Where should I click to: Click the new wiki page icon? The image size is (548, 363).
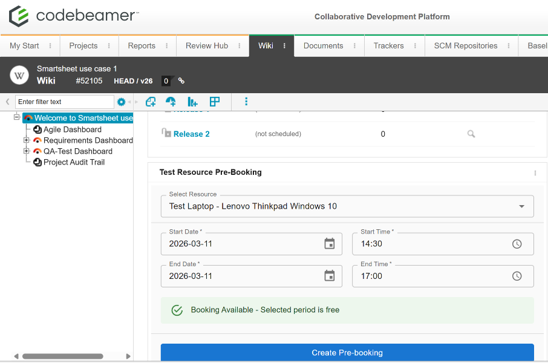pyautogui.click(x=151, y=102)
